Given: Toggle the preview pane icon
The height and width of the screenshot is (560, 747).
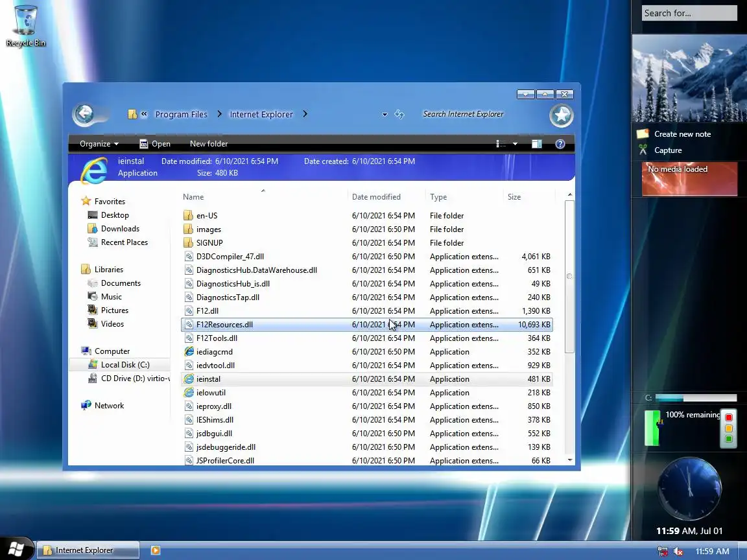Looking at the screenshot, I should click(x=536, y=144).
